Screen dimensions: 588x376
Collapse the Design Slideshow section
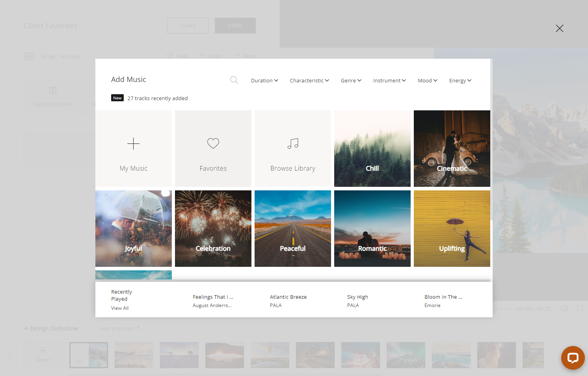pyautogui.click(x=51, y=328)
